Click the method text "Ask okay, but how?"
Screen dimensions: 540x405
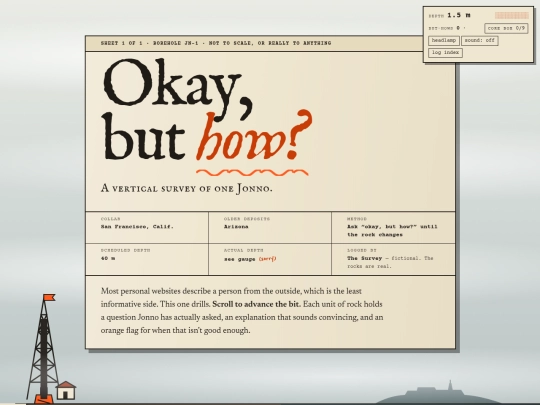click(382, 227)
